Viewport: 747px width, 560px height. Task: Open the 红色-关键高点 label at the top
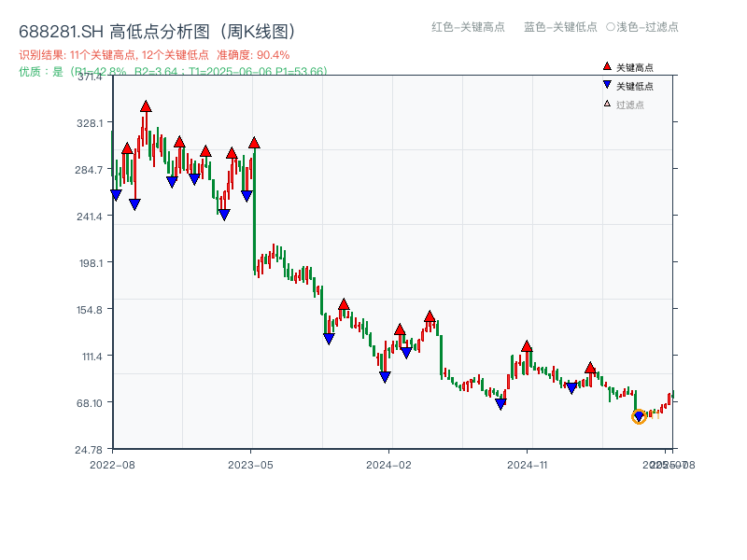(x=470, y=28)
